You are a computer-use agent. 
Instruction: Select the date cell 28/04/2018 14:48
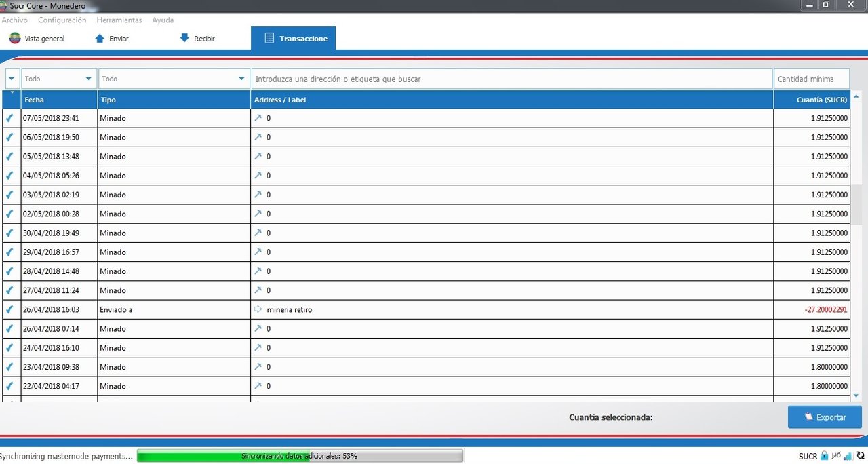[x=59, y=271]
